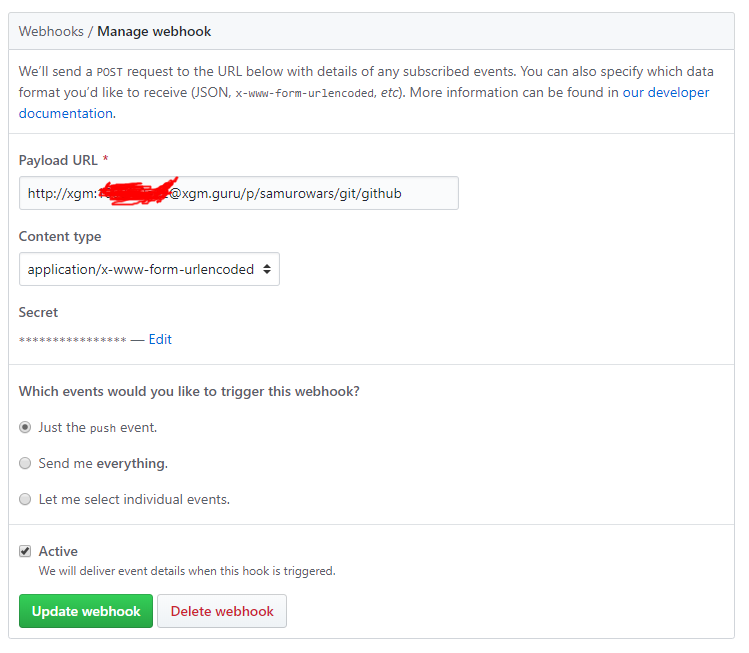Click the Secret section label
The height and width of the screenshot is (653, 749).
38,312
